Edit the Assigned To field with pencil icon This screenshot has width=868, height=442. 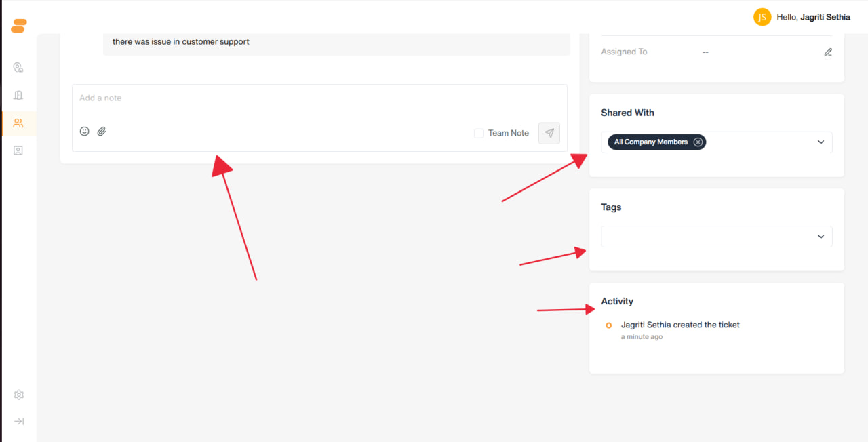pos(828,52)
